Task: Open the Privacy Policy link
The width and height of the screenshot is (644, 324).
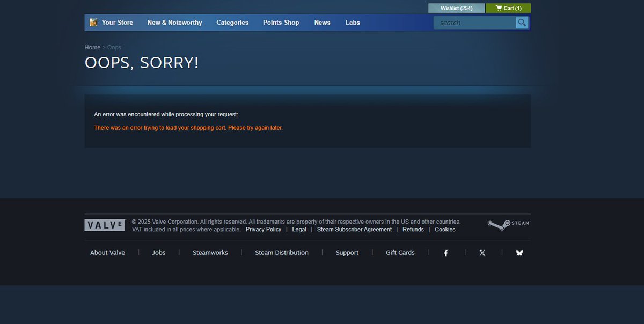Action: [x=264, y=229]
